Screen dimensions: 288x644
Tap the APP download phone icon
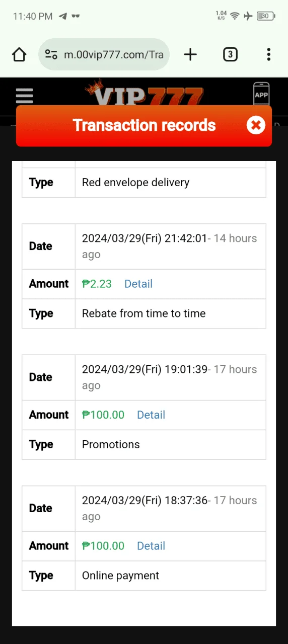(261, 94)
